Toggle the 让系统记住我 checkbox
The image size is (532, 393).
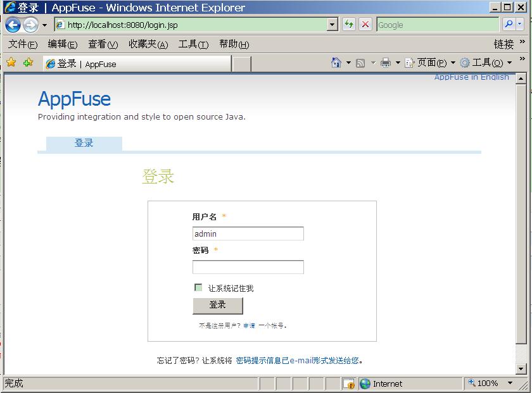pos(198,287)
